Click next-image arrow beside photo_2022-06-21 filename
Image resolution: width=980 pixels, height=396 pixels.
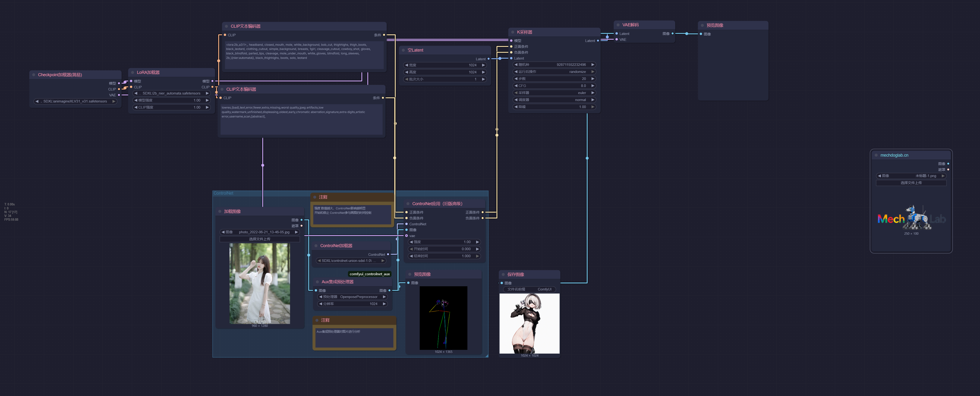[x=296, y=232]
